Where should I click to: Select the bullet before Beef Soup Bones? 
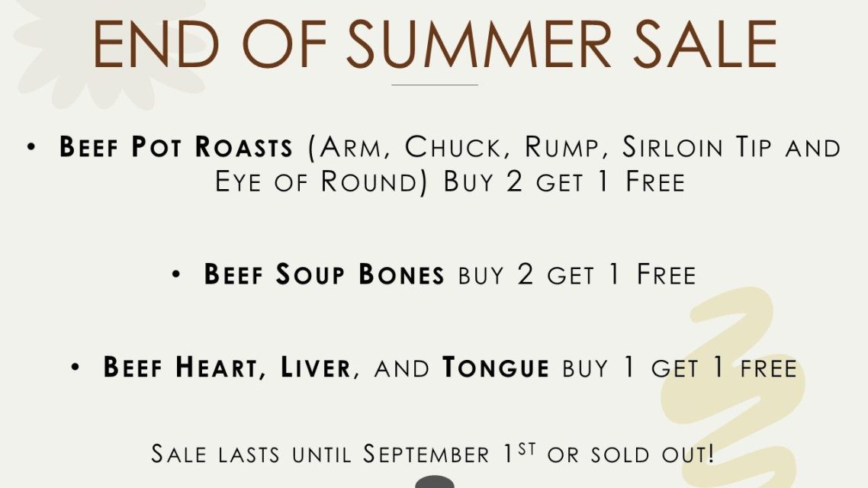click(x=176, y=274)
